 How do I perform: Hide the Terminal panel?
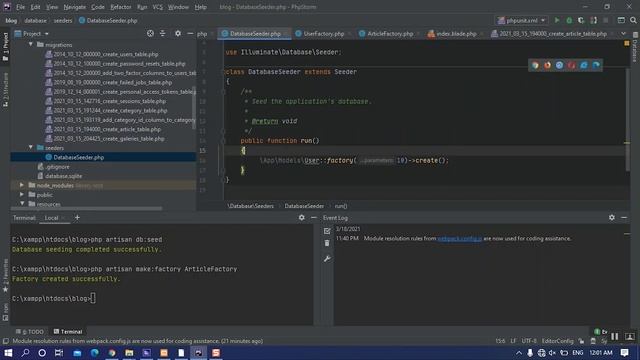pyautogui.click(x=313, y=218)
